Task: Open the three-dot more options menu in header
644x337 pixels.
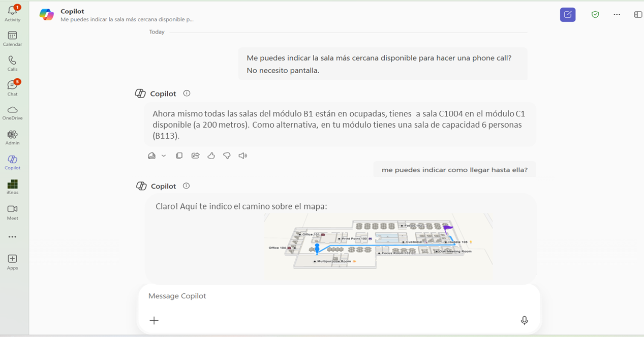Action: point(617,15)
